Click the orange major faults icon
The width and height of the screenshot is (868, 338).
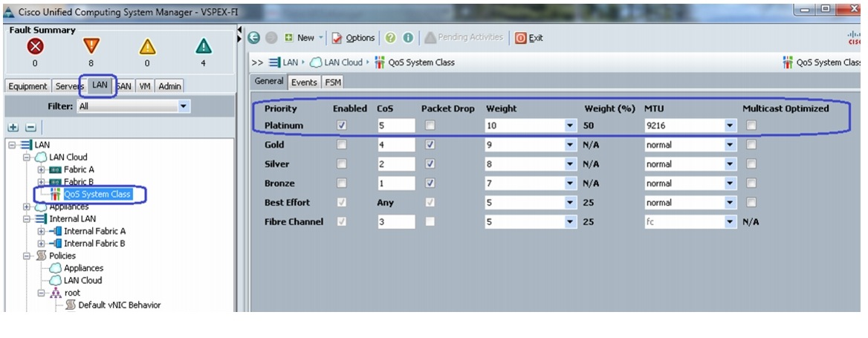91,47
